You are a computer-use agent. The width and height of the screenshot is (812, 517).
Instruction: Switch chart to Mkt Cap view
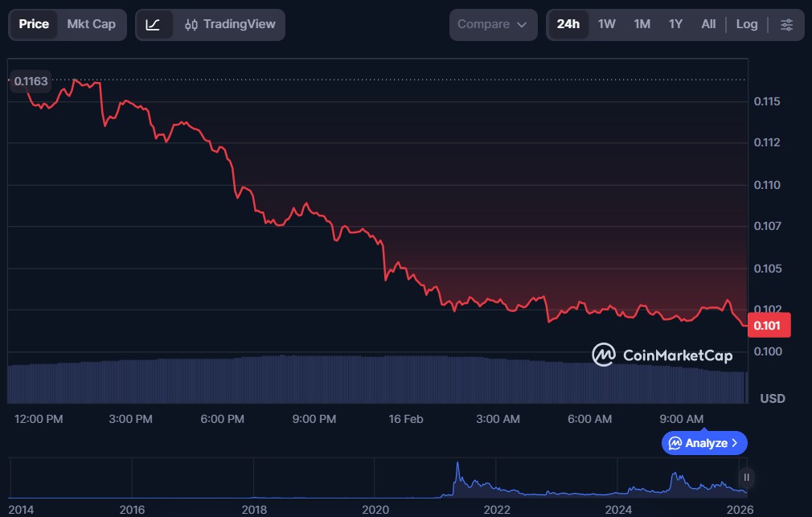pyautogui.click(x=91, y=24)
